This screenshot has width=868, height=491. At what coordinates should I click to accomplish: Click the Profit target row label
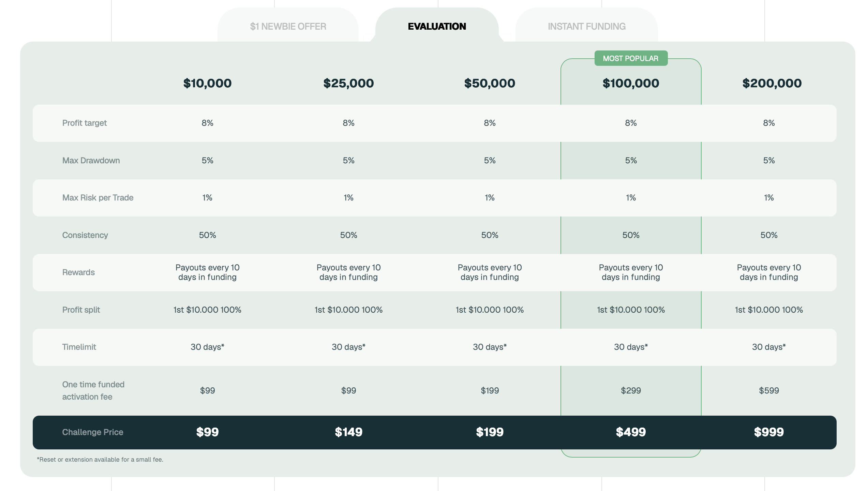point(84,123)
